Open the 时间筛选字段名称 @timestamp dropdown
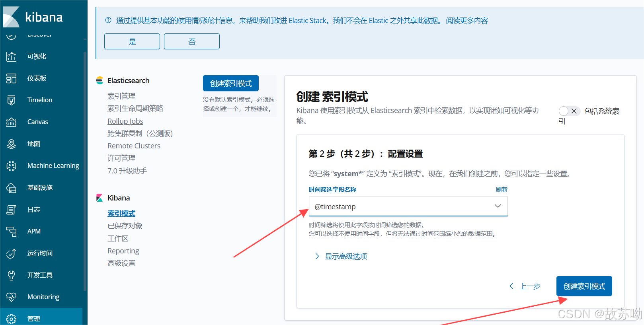 [x=408, y=206]
